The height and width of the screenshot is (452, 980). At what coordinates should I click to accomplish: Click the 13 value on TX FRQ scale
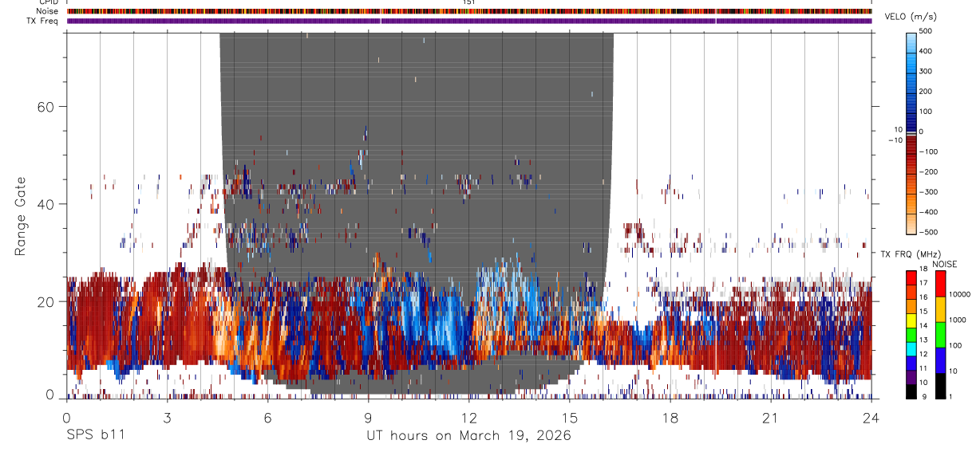(924, 340)
